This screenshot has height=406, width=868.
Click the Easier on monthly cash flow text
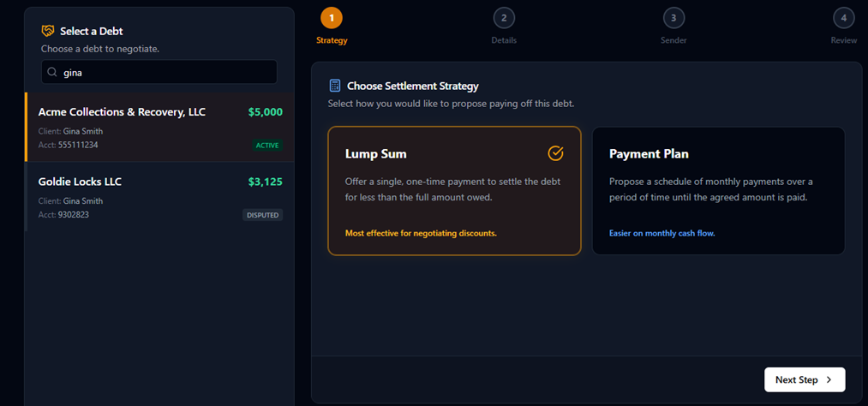(661, 233)
